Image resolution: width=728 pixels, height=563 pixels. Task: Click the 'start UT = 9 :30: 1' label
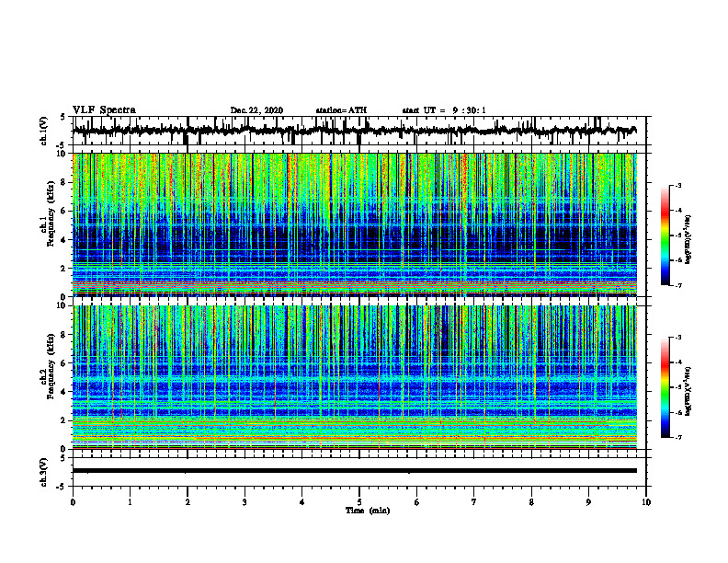pos(444,110)
